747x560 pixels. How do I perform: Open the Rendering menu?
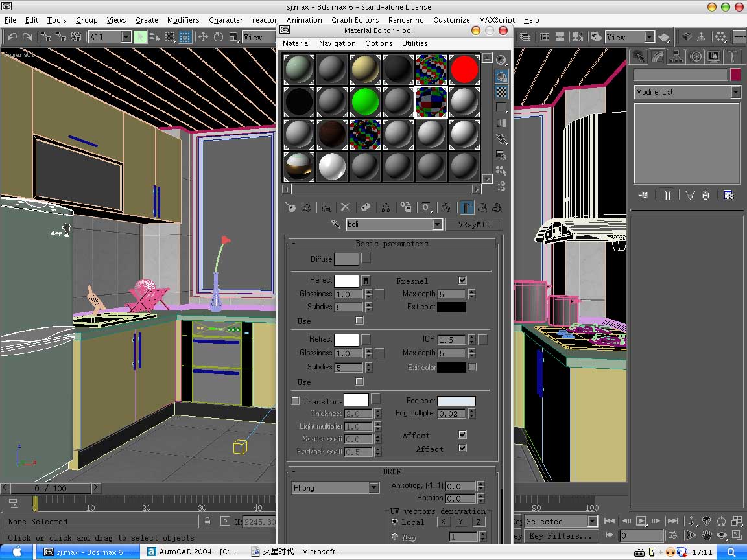point(406,20)
